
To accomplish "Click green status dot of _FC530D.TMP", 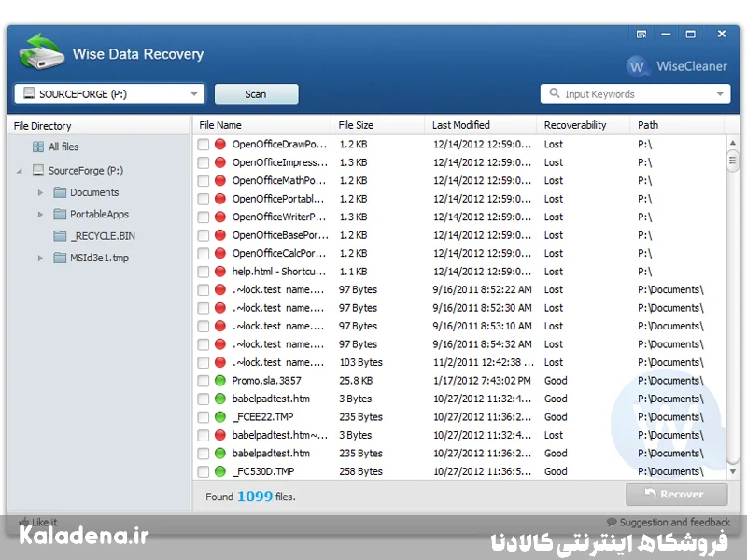I will point(220,471).
